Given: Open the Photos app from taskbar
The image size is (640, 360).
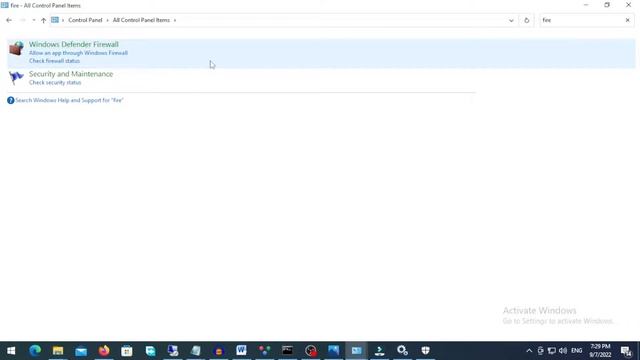Looking at the screenshot, I should (x=333, y=351).
